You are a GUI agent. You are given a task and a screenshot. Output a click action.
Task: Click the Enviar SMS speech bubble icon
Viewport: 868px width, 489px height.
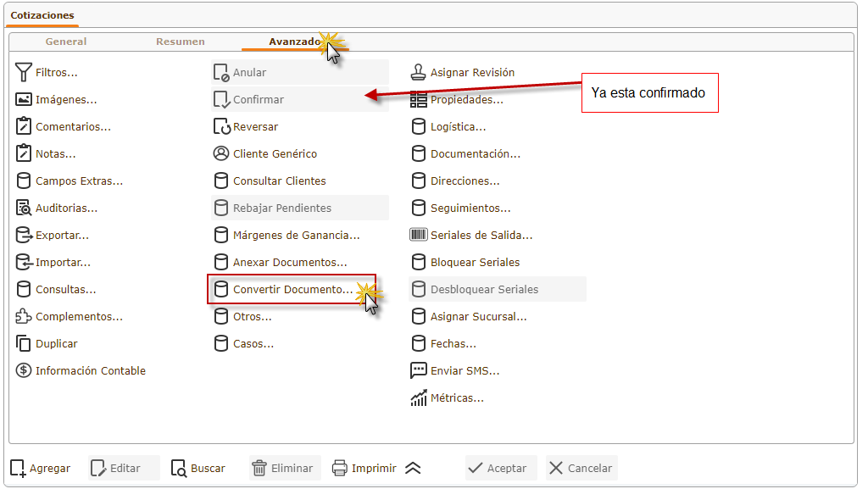(419, 371)
